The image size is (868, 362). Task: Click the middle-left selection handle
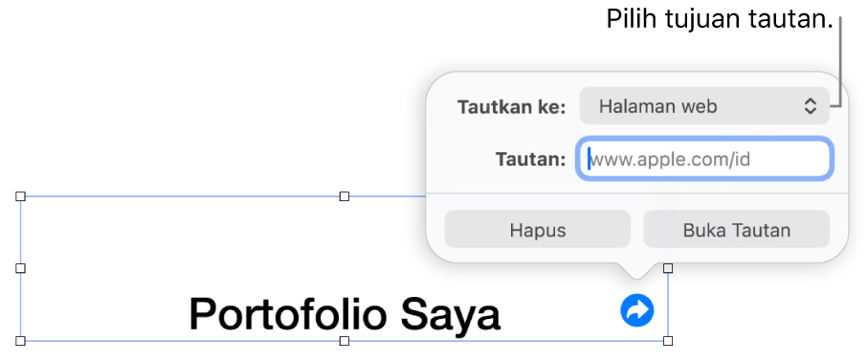20,268
